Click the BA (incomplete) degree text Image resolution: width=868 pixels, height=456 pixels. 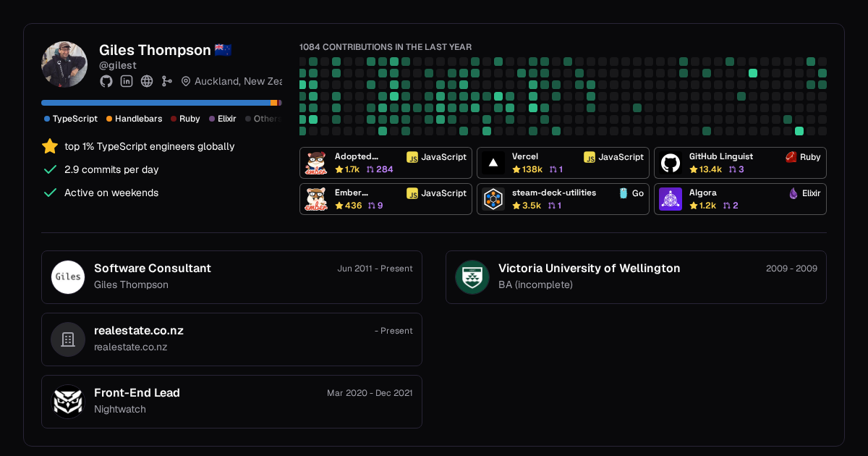(x=535, y=284)
